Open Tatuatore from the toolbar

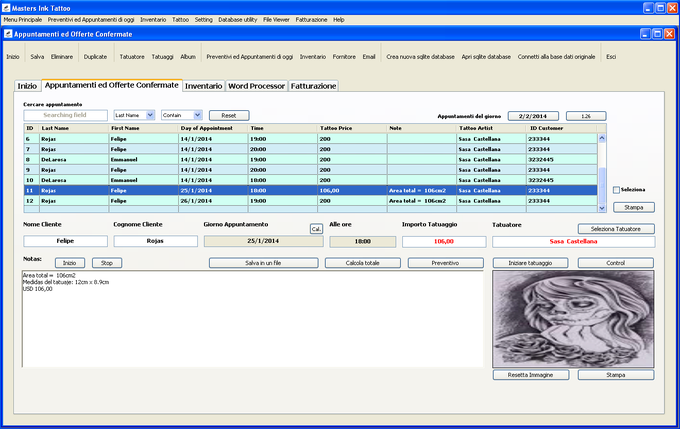coord(132,57)
